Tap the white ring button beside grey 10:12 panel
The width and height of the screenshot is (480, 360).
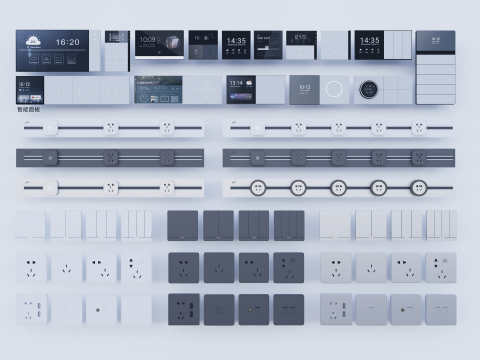coord(334,89)
